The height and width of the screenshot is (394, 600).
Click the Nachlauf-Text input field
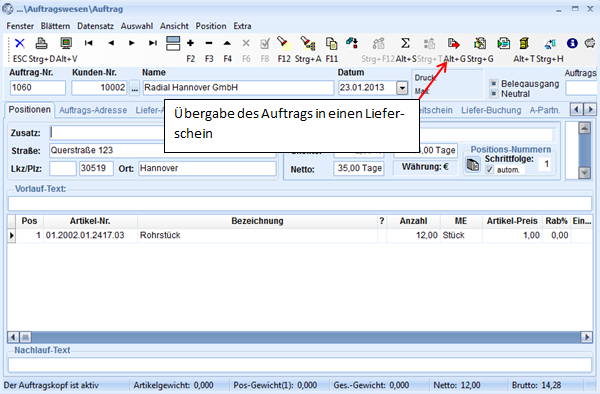point(300,365)
